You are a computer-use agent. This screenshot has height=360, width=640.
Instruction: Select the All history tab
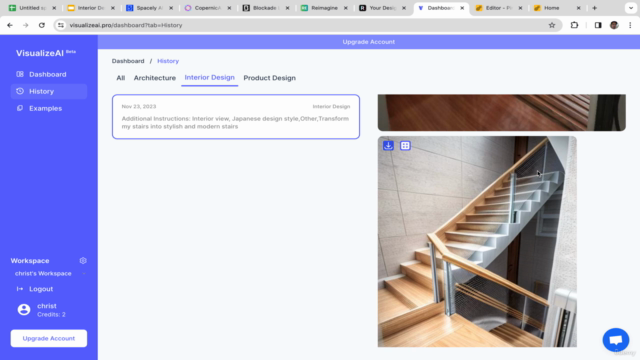click(120, 78)
